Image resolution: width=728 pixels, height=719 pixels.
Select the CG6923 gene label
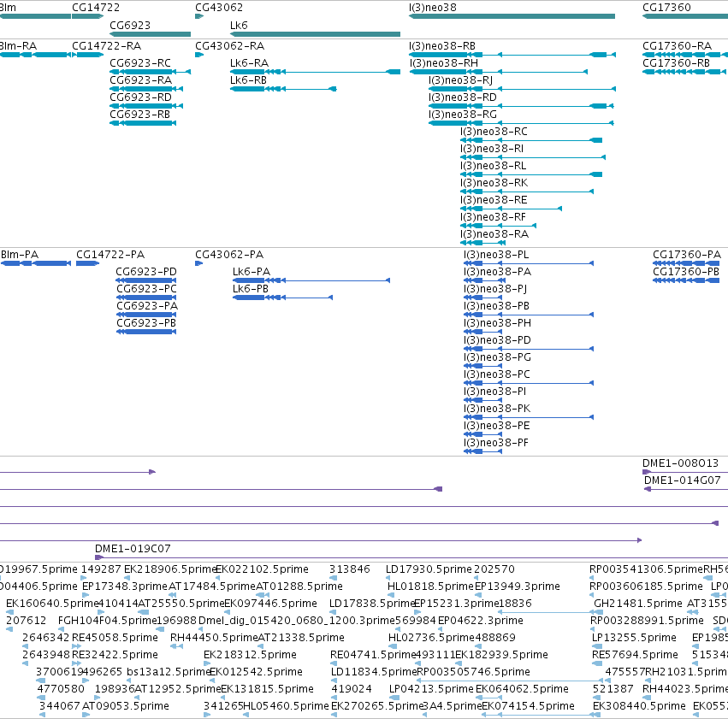coord(130,25)
